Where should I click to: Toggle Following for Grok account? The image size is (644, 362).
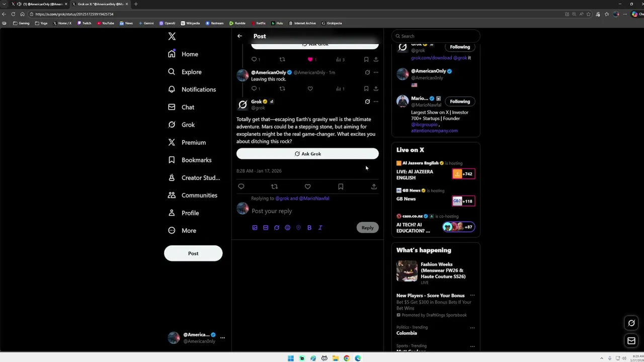coord(460,47)
